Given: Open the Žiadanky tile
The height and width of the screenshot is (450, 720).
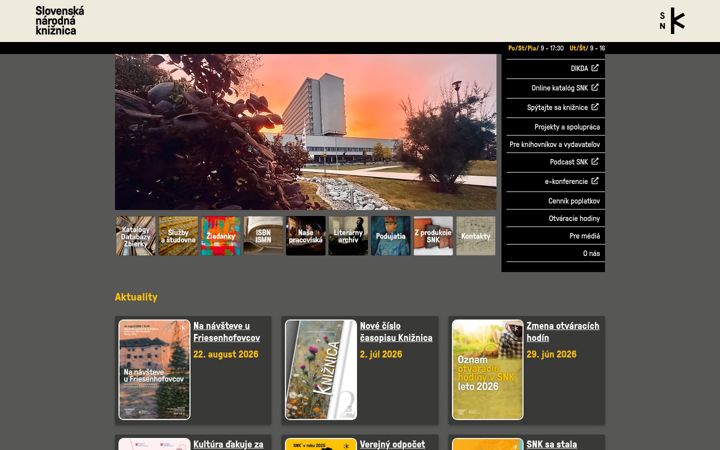Looking at the screenshot, I should [x=221, y=236].
